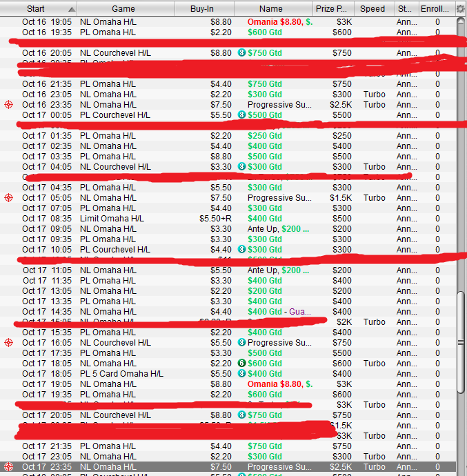Viewport: 467px width, 476px height.
Task: Click '$2.5K' prize on highlighted Oct 17 23:35 row
Action: [341, 467]
